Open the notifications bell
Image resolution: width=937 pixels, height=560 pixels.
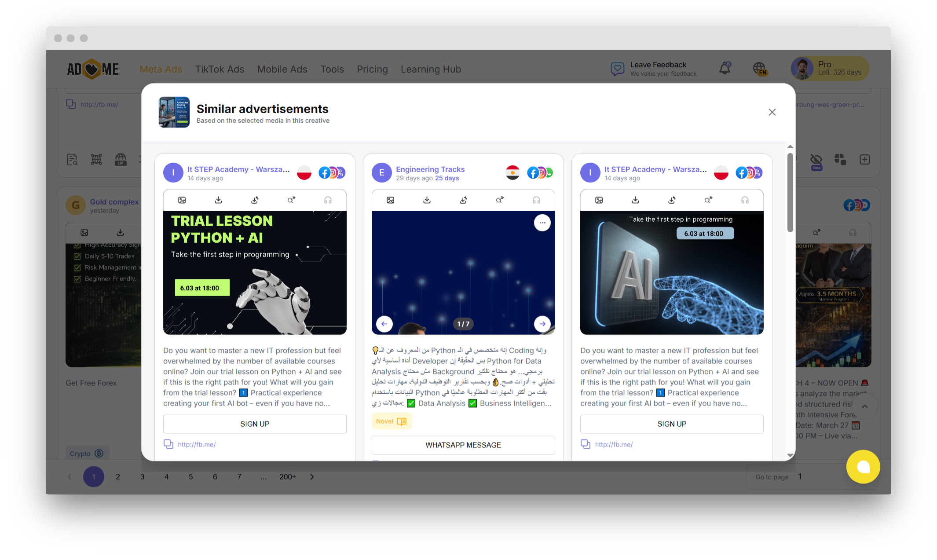click(725, 69)
